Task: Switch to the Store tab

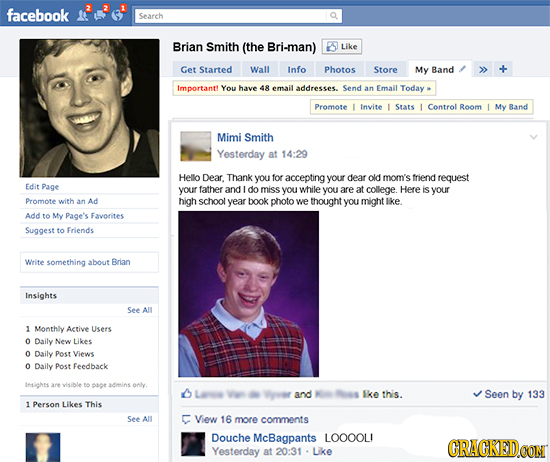Action: 385,69
